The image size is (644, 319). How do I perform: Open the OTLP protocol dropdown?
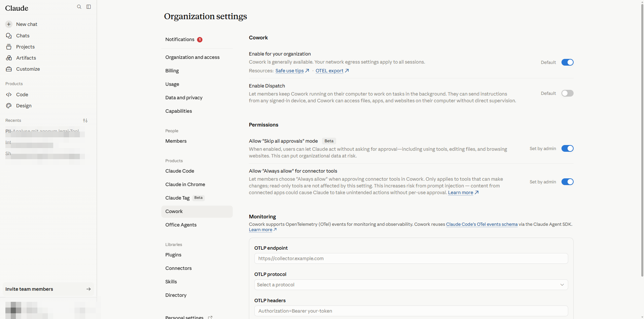coord(411,285)
